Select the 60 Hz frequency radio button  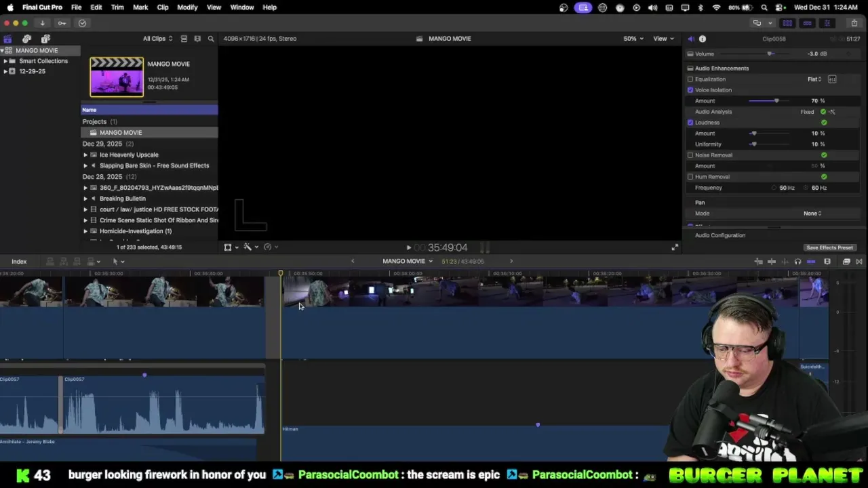point(806,188)
